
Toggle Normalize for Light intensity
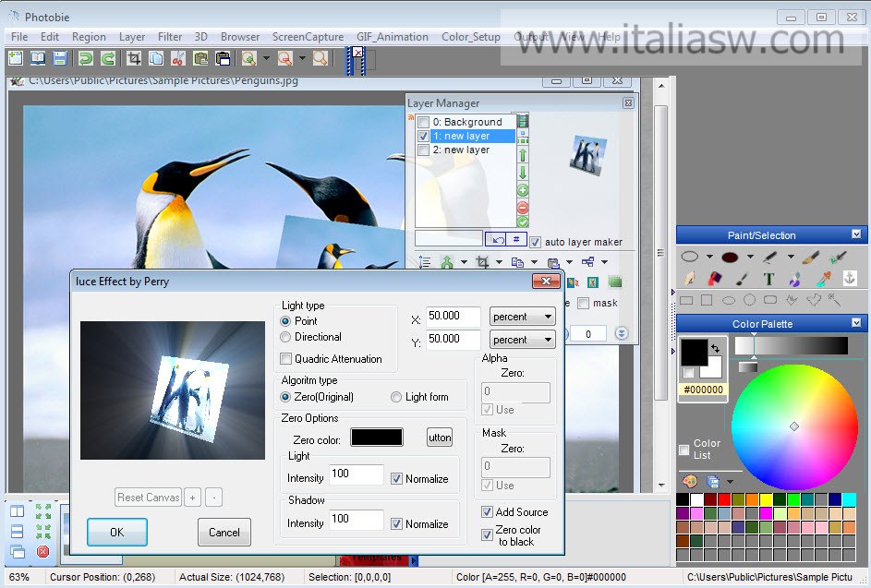[x=396, y=479]
